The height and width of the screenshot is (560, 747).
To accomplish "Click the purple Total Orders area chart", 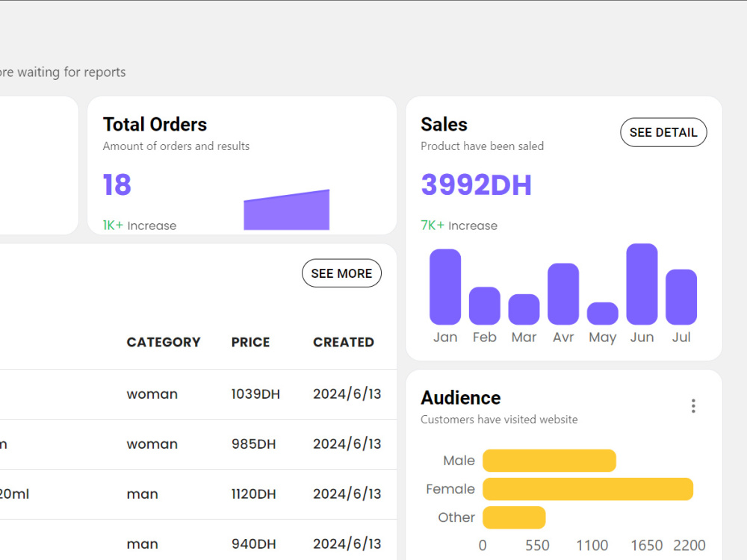I will [x=287, y=210].
